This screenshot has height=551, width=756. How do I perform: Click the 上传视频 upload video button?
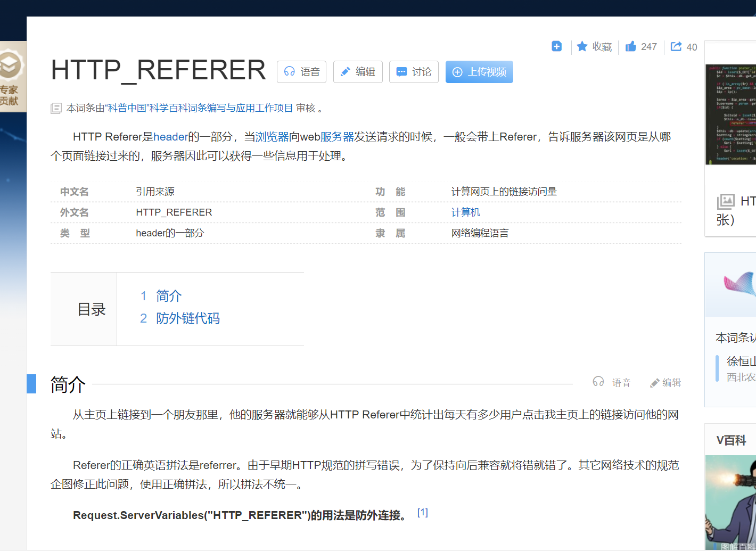click(x=479, y=71)
